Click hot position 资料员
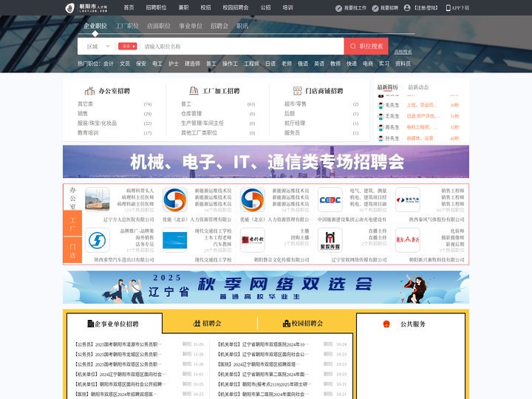The width and height of the screenshot is (532, 399). (x=403, y=64)
